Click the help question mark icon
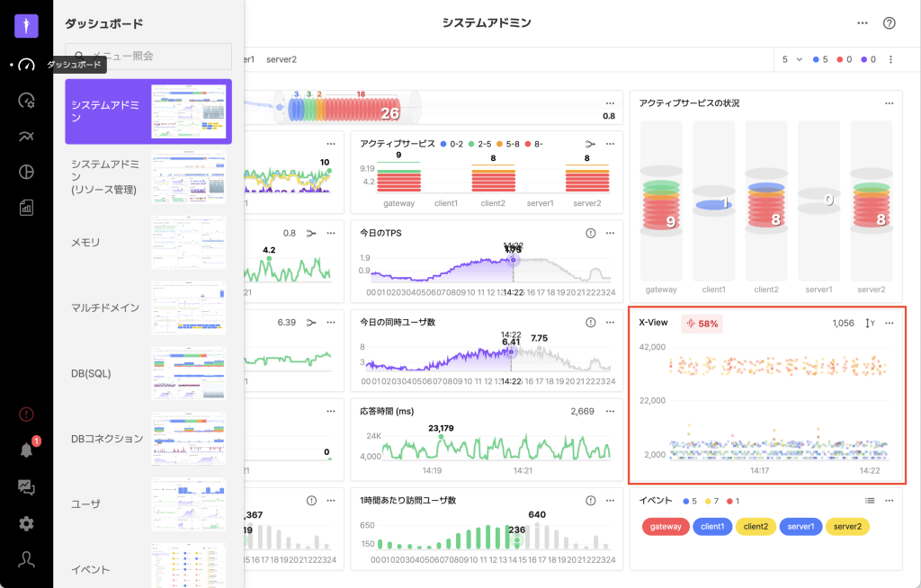This screenshot has height=588, width=921. click(890, 23)
